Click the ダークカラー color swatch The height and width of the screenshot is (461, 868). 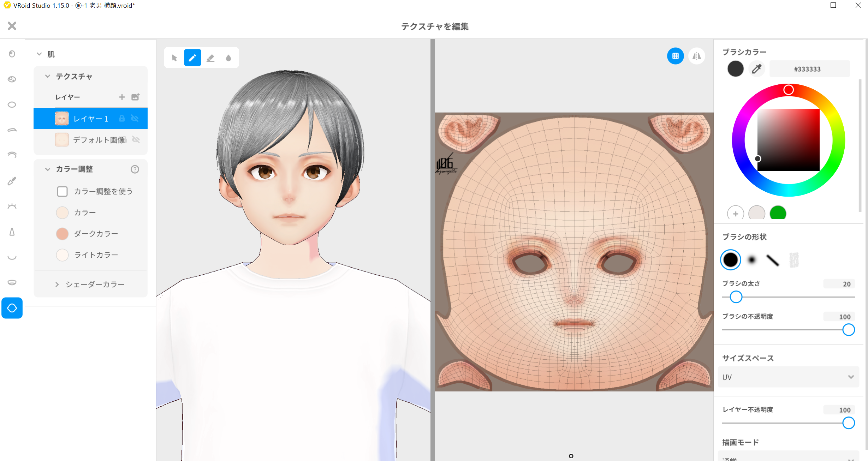[62, 234]
